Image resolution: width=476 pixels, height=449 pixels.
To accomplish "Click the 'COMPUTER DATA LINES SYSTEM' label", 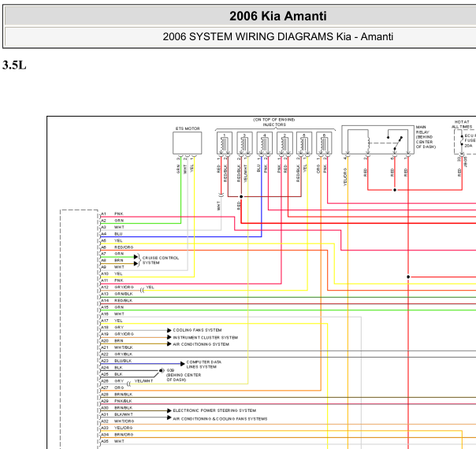I will 203,365.
